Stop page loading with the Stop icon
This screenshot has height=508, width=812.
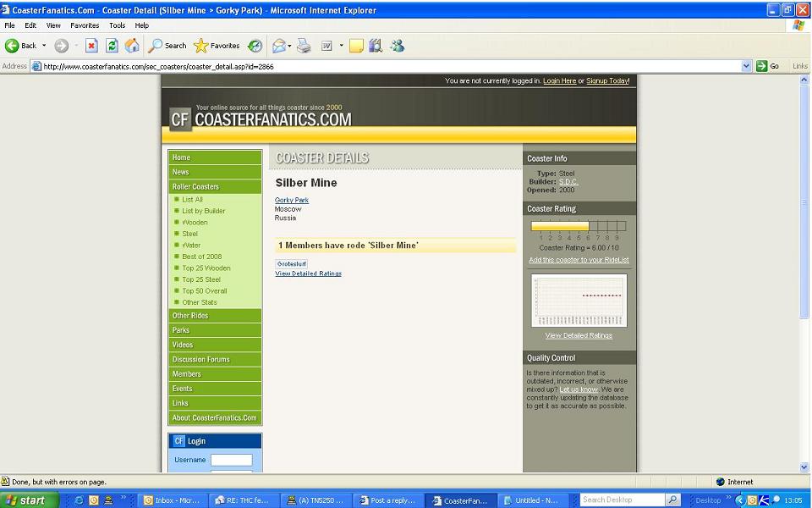(x=91, y=46)
